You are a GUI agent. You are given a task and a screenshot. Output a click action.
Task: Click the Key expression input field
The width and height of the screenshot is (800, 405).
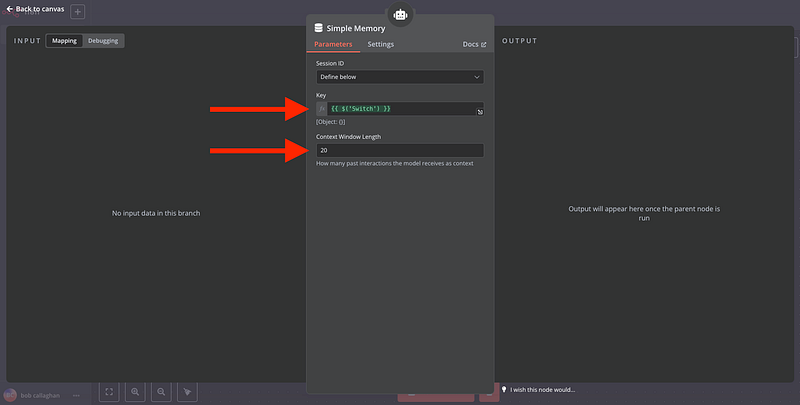coord(400,108)
